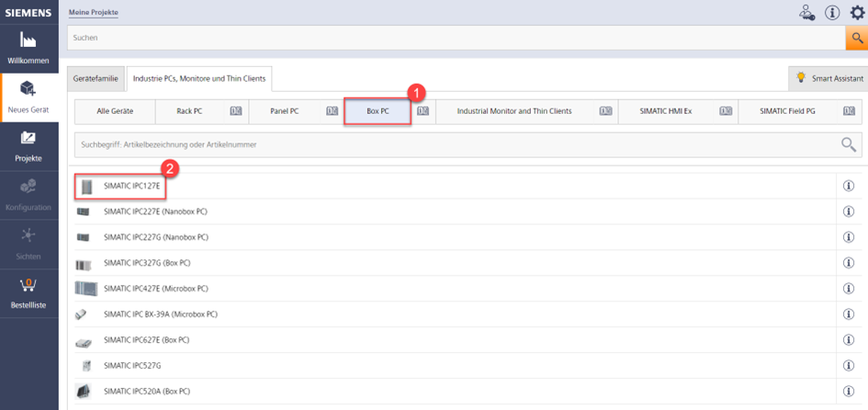Show info for SIMATIC IPC127E
Screen dimensions: 868x410
tap(848, 187)
